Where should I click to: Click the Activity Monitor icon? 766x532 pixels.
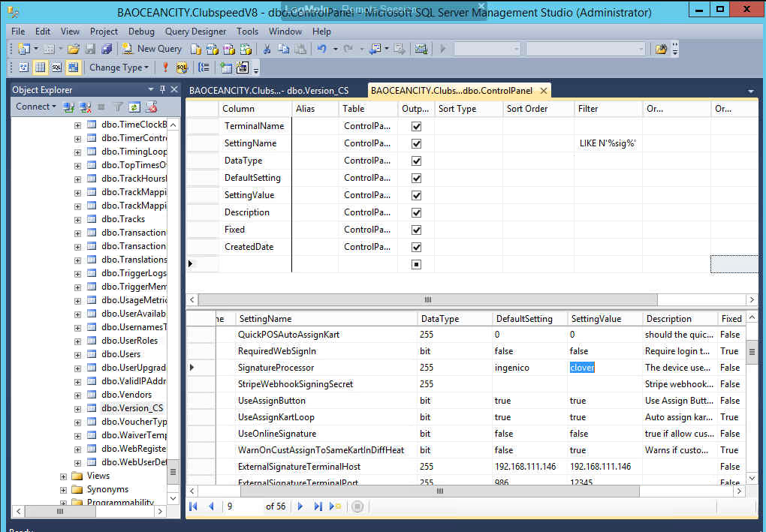point(421,49)
